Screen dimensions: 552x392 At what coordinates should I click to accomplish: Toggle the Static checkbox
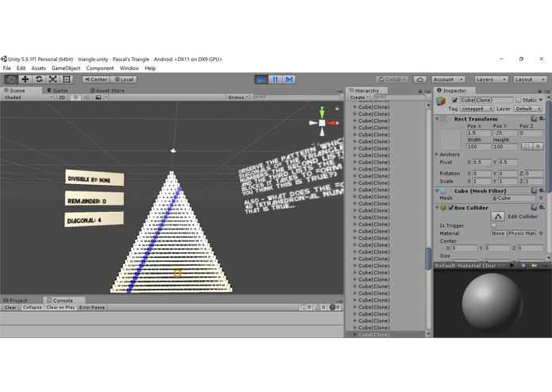pyautogui.click(x=518, y=100)
